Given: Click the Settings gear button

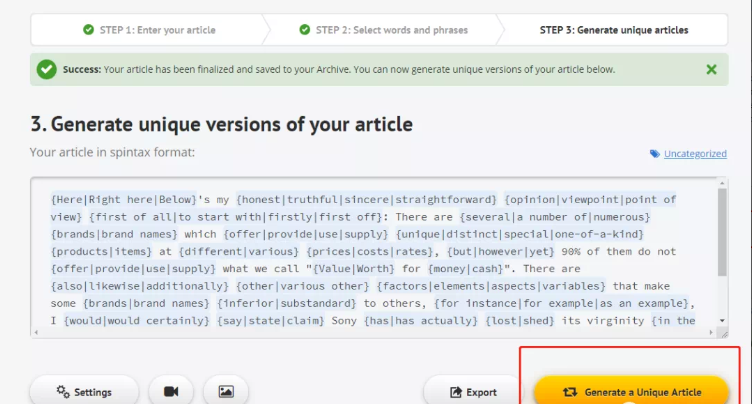Looking at the screenshot, I should [84, 391].
